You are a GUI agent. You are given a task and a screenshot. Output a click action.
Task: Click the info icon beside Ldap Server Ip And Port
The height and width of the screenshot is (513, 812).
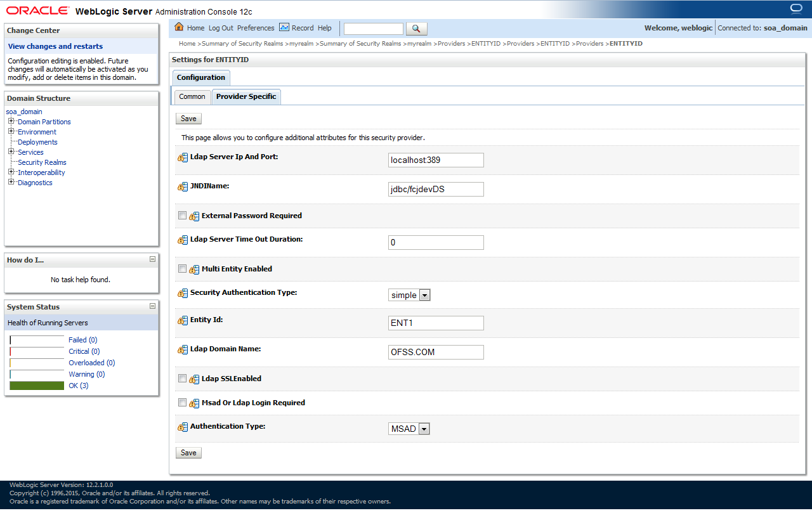click(x=183, y=158)
